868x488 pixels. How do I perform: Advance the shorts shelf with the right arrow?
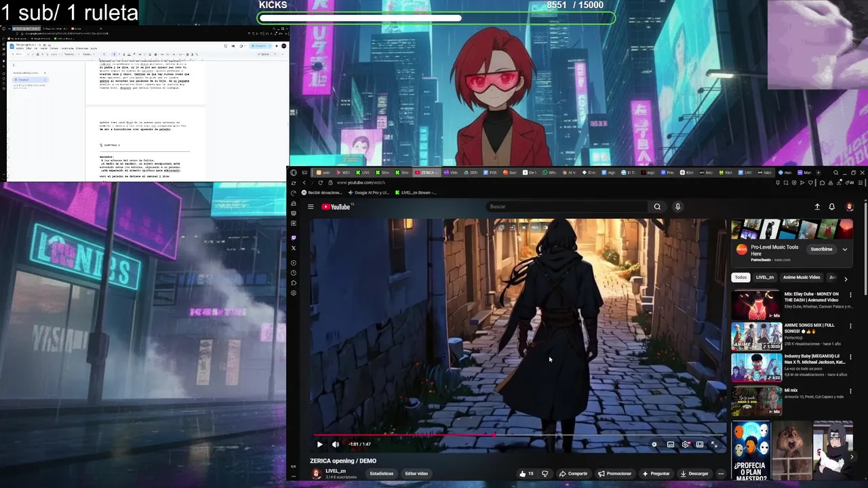pos(852,457)
